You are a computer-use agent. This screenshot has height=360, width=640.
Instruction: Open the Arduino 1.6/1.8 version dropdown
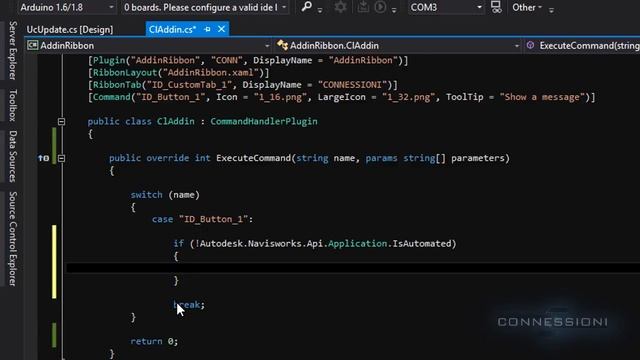pos(67,7)
